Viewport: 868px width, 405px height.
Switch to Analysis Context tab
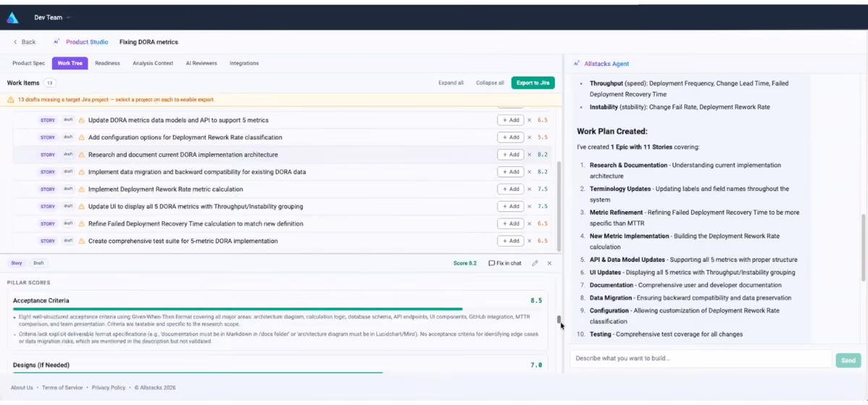(x=153, y=63)
